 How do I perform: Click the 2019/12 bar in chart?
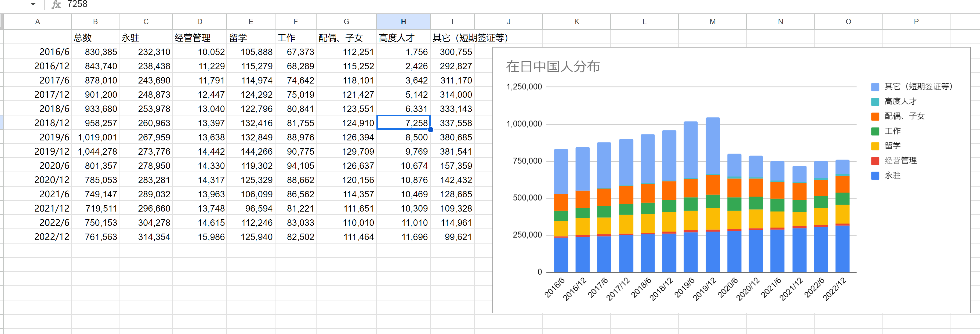[x=713, y=195]
